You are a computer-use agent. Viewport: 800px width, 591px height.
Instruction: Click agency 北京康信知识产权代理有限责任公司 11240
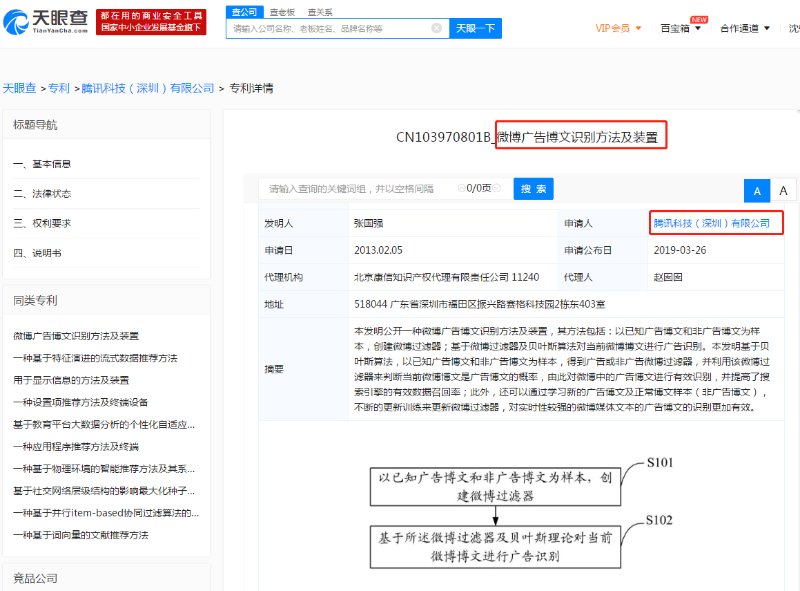pos(446,277)
